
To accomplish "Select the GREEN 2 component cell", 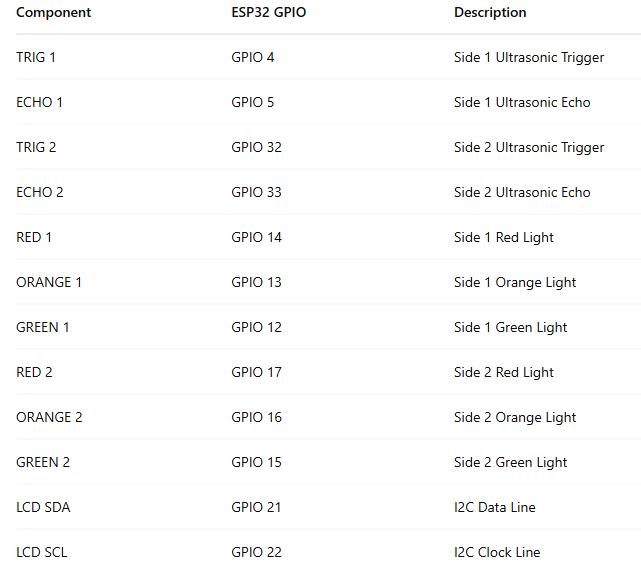I will tap(43, 462).
